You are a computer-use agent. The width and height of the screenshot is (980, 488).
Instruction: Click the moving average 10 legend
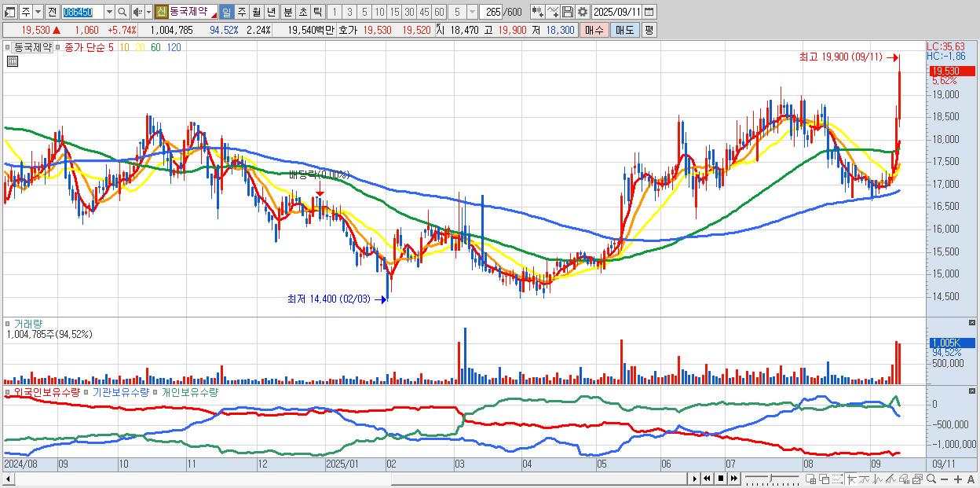tap(124, 47)
